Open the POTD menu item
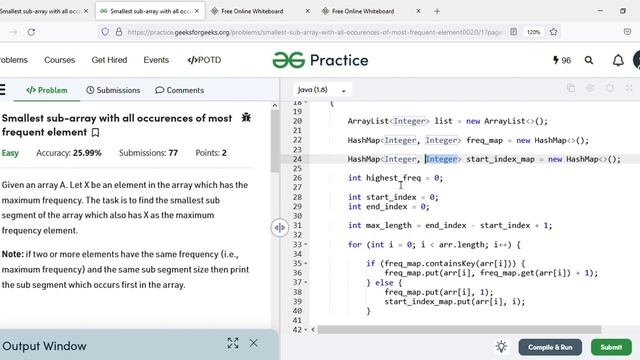 (x=204, y=60)
